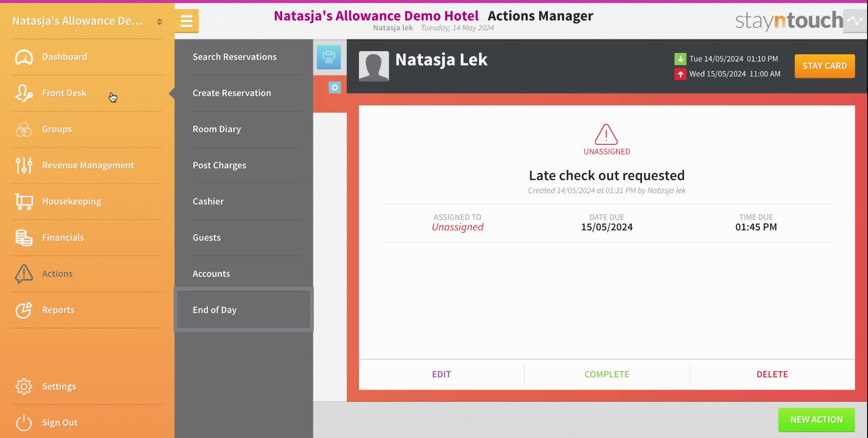
Task: Click the guest name Natasja Lek heading
Action: pos(441,60)
